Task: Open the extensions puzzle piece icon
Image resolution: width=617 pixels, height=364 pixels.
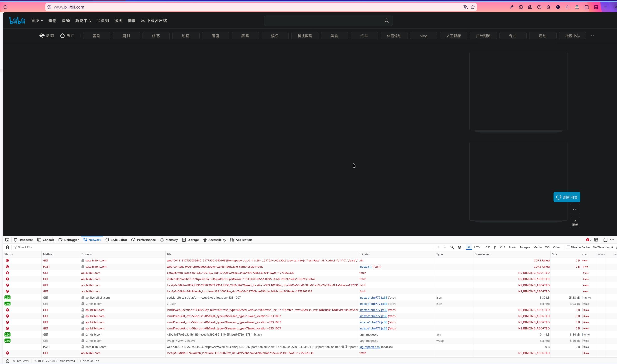Action: coord(567,7)
